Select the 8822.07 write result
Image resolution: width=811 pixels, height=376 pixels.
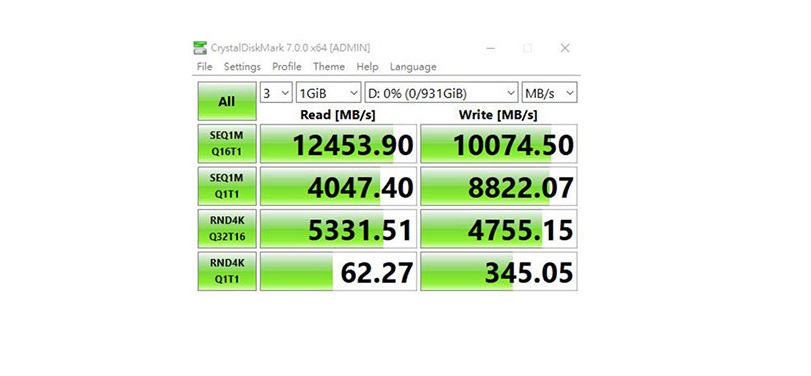point(499,186)
